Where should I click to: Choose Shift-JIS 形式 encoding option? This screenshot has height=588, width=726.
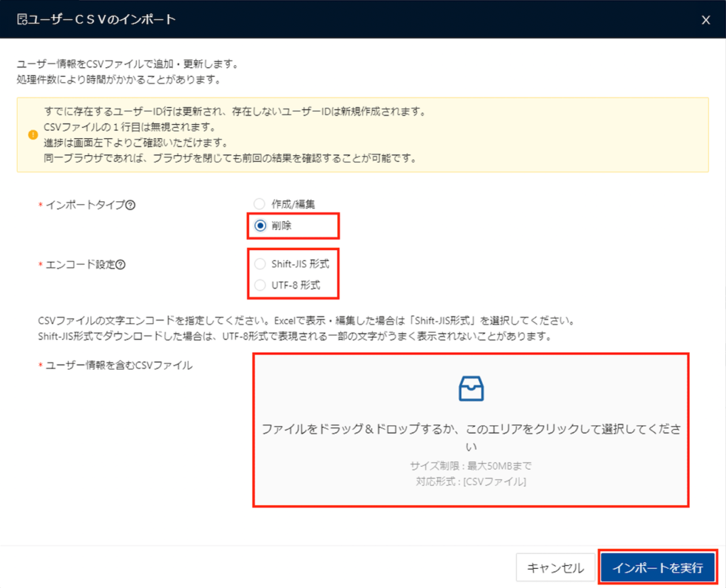click(x=259, y=264)
